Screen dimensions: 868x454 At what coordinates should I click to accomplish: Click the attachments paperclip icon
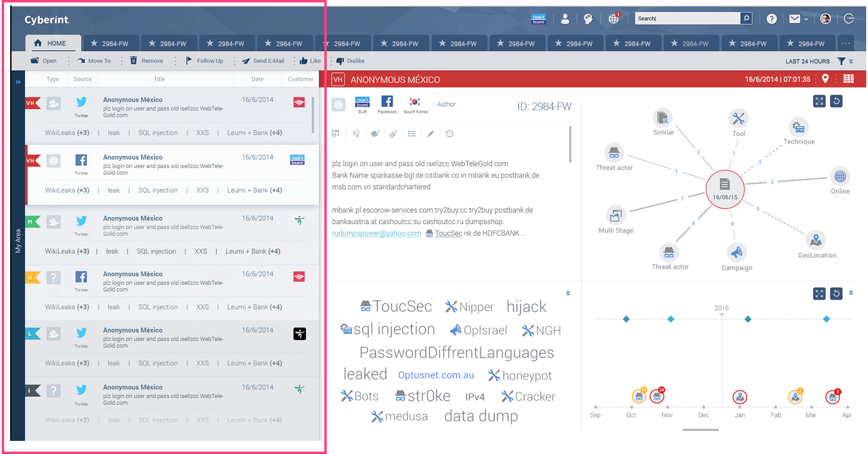click(393, 134)
